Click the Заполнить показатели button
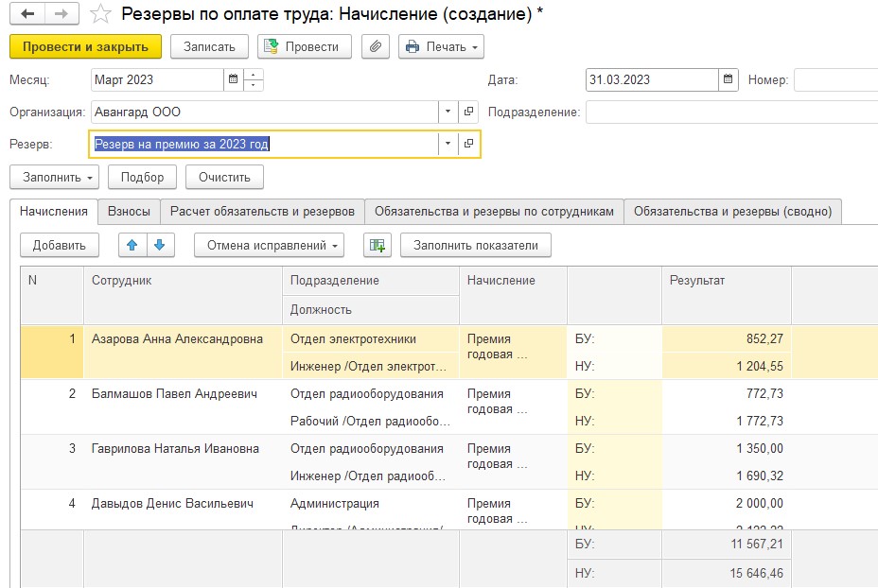The width and height of the screenshot is (878, 588). point(476,245)
